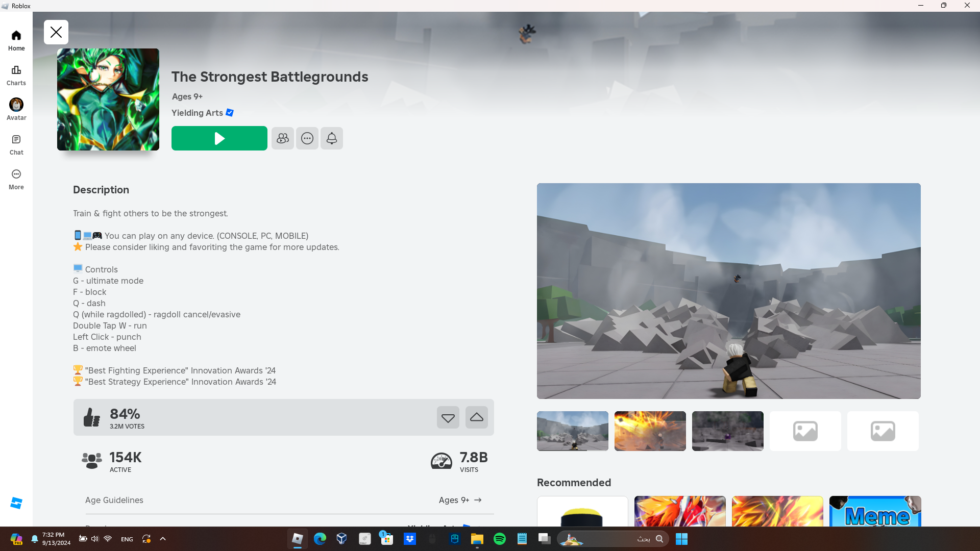Open the Avatar tab in the sidebar
This screenshot has height=551, width=980.
[16, 110]
